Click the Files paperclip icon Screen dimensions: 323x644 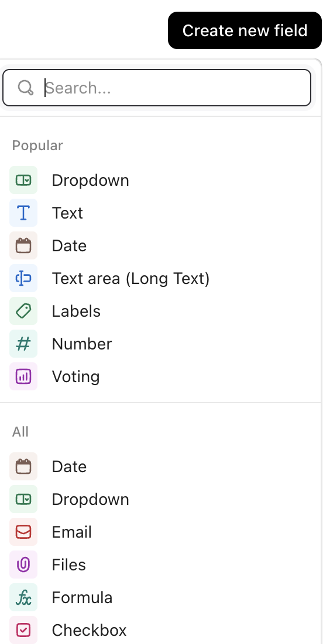point(23,565)
